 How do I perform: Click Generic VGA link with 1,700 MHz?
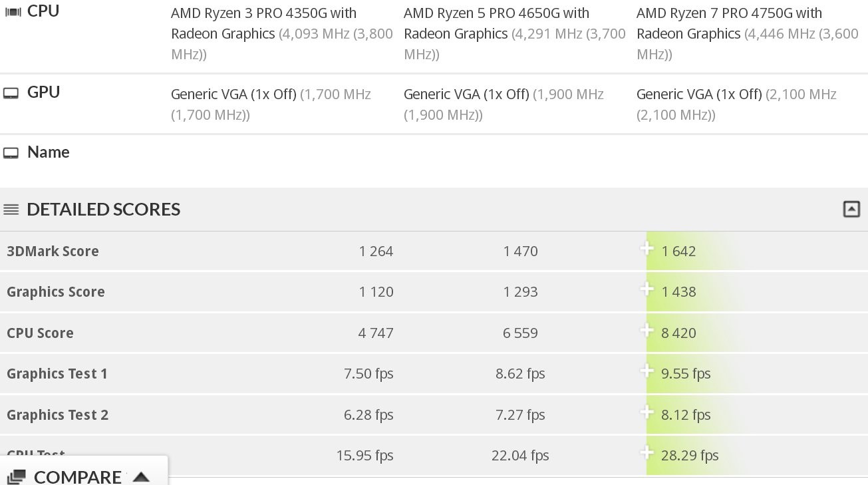[233, 94]
